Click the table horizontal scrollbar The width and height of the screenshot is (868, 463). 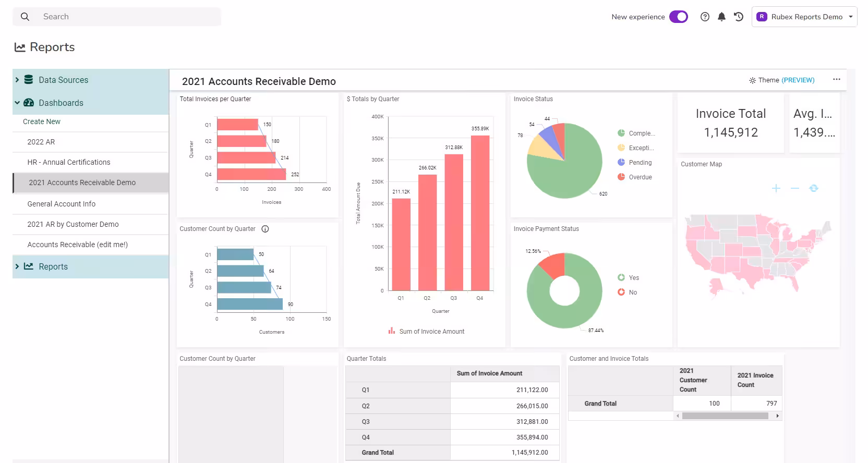click(x=725, y=416)
